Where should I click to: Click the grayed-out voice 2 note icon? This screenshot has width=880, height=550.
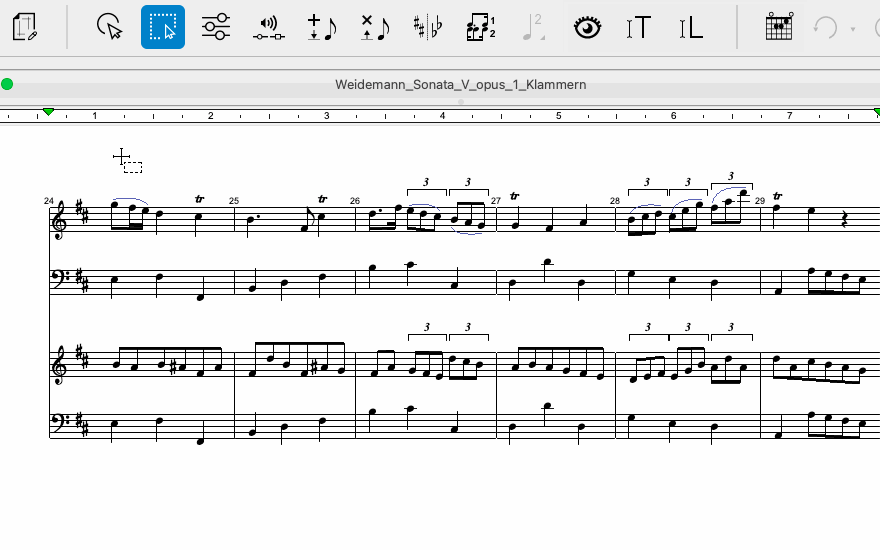532,27
